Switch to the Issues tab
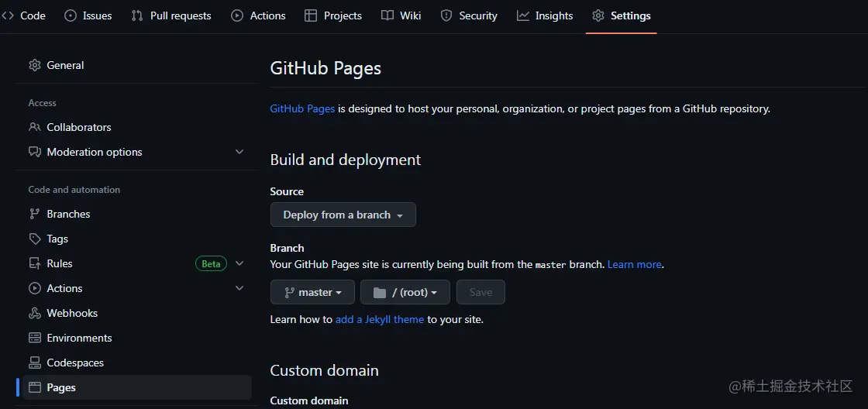 click(x=88, y=15)
